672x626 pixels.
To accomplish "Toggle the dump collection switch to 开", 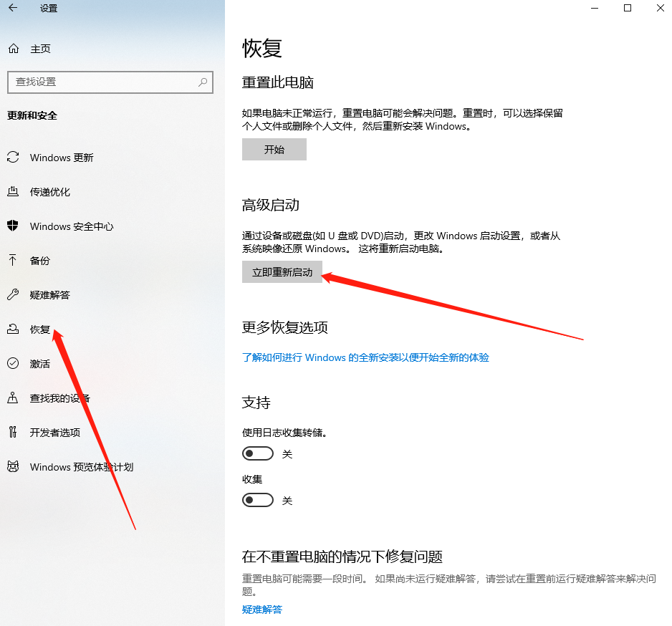I will pyautogui.click(x=258, y=453).
